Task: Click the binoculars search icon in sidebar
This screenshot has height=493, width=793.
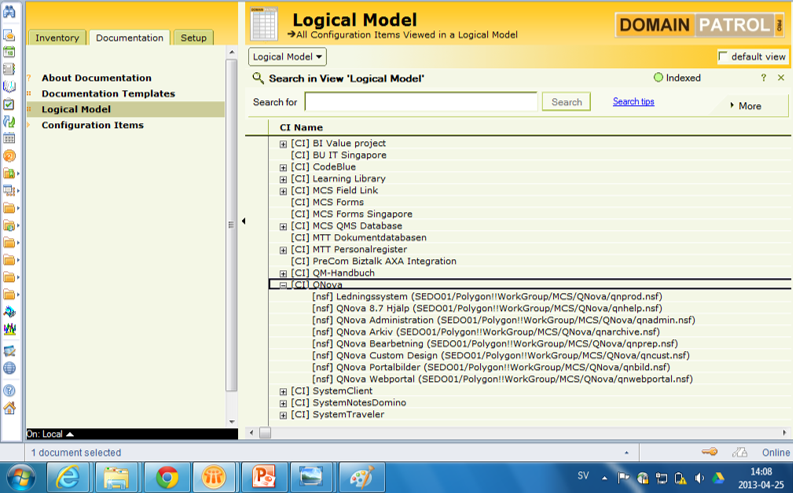Action: pyautogui.click(x=9, y=11)
